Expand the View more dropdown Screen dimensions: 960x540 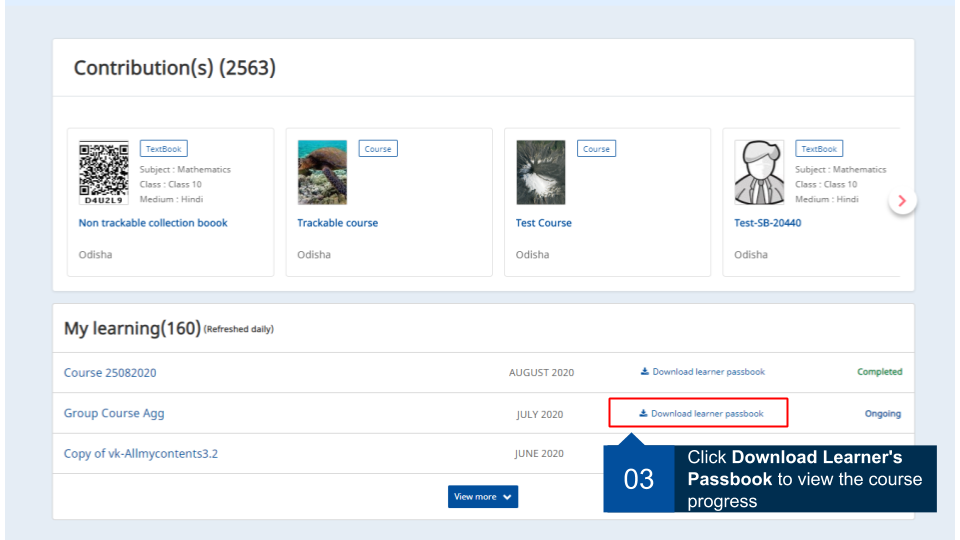pyautogui.click(x=483, y=497)
